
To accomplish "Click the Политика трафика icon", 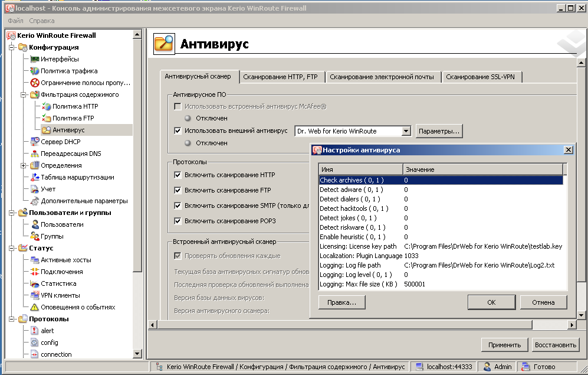I will pyautogui.click(x=34, y=71).
